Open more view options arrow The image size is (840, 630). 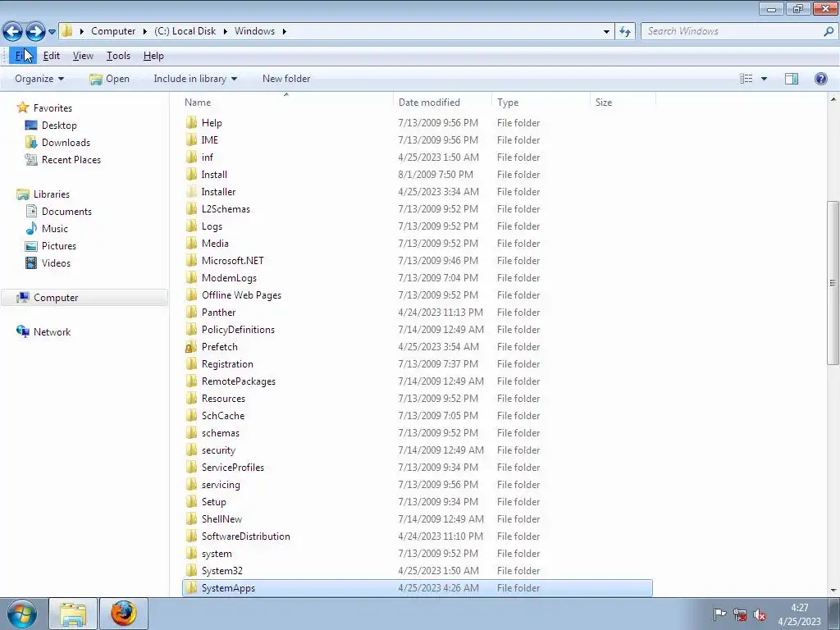[765, 79]
